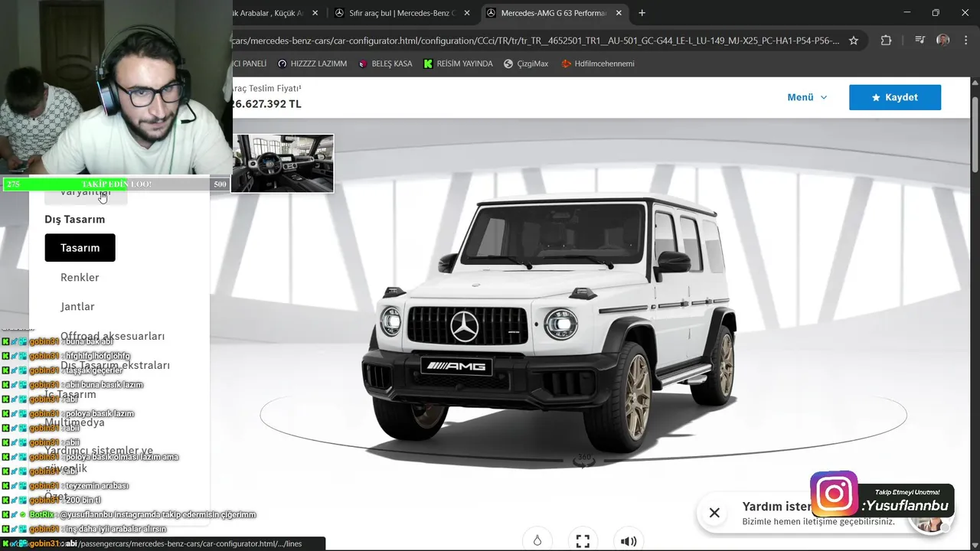Expand the Menü dropdown
The height and width of the screenshot is (551, 980).
pos(807,97)
